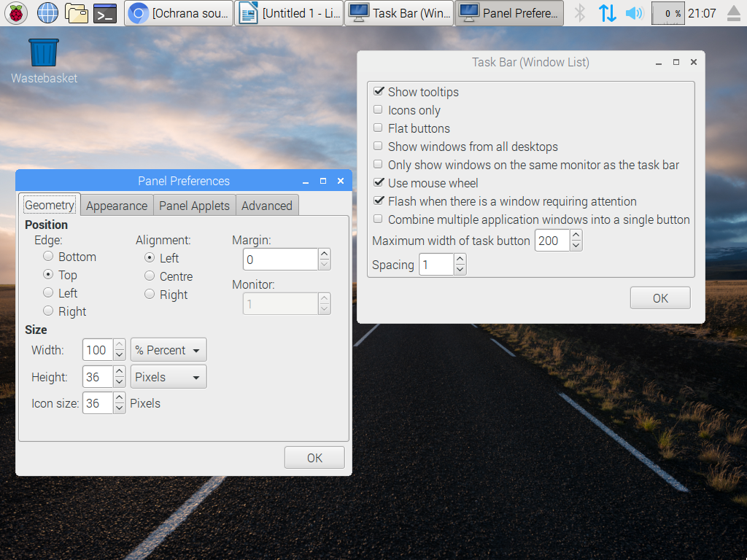Confirm the Task Bar settings with OK
The image size is (747, 560).
(x=659, y=297)
